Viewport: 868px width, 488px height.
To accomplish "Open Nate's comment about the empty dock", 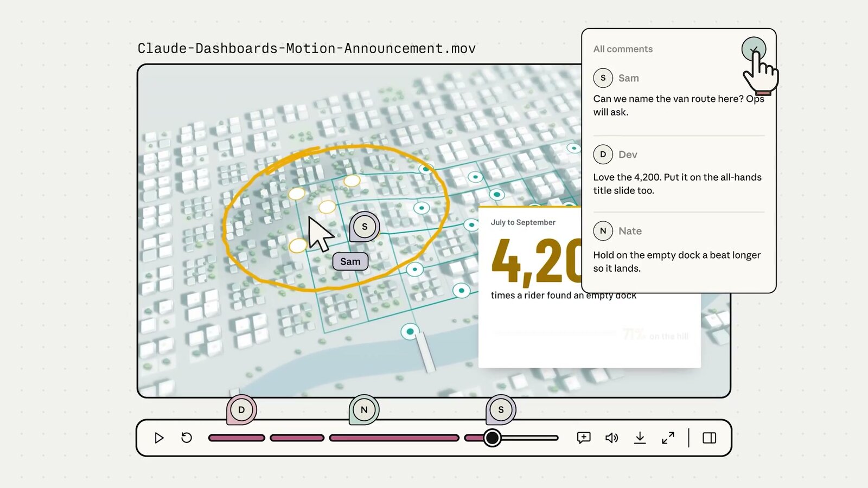I will [x=676, y=261].
